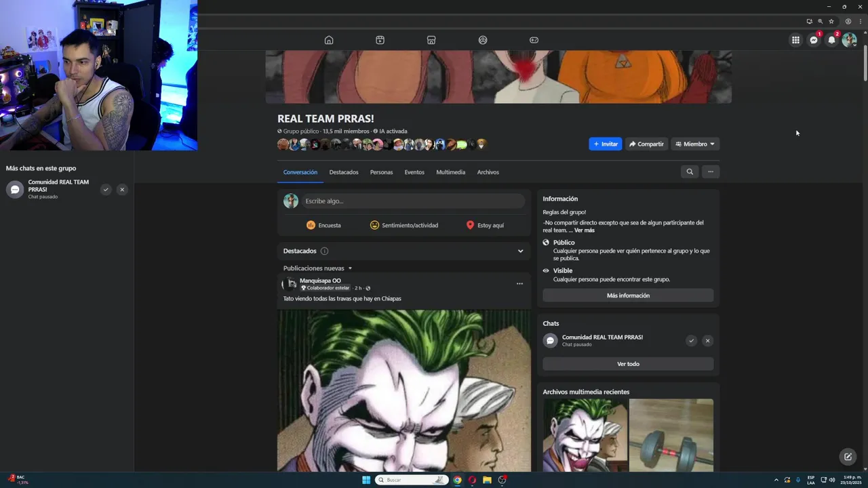868x488 pixels.
Task: Click the Compartir button
Action: coord(646,144)
